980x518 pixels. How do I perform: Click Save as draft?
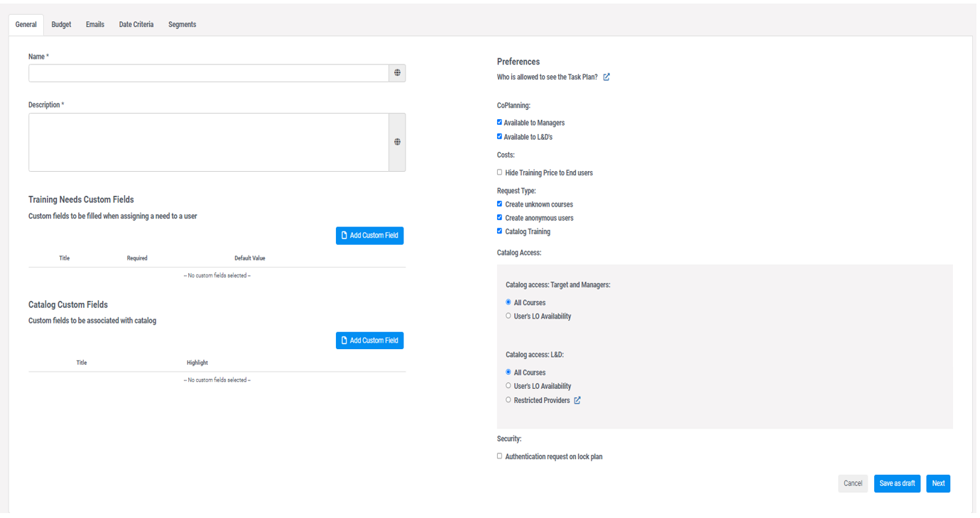tap(897, 484)
